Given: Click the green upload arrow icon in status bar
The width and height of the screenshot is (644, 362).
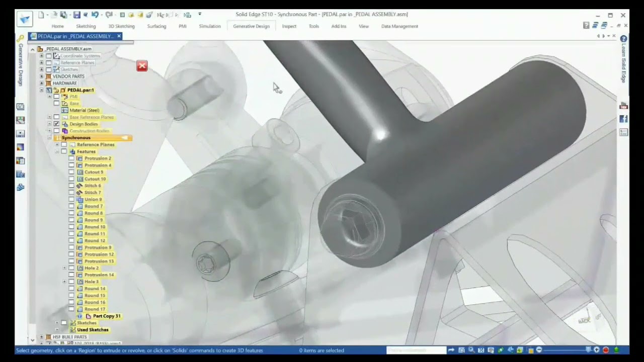Looking at the screenshot, I should (616, 350).
